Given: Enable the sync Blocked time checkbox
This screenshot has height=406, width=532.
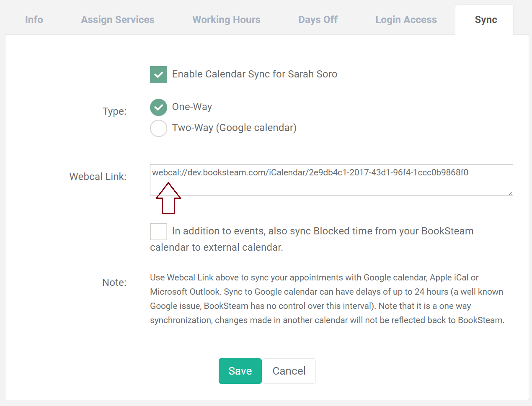Looking at the screenshot, I should pyautogui.click(x=158, y=231).
